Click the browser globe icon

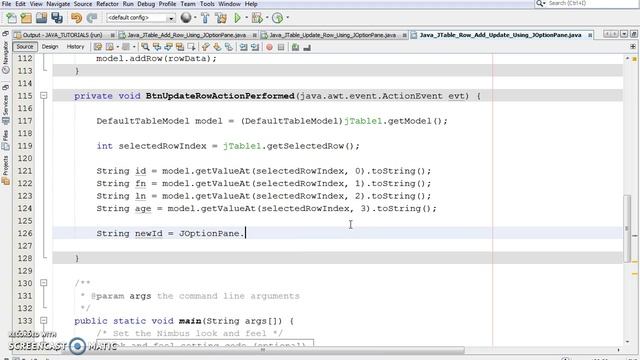tap(186, 18)
